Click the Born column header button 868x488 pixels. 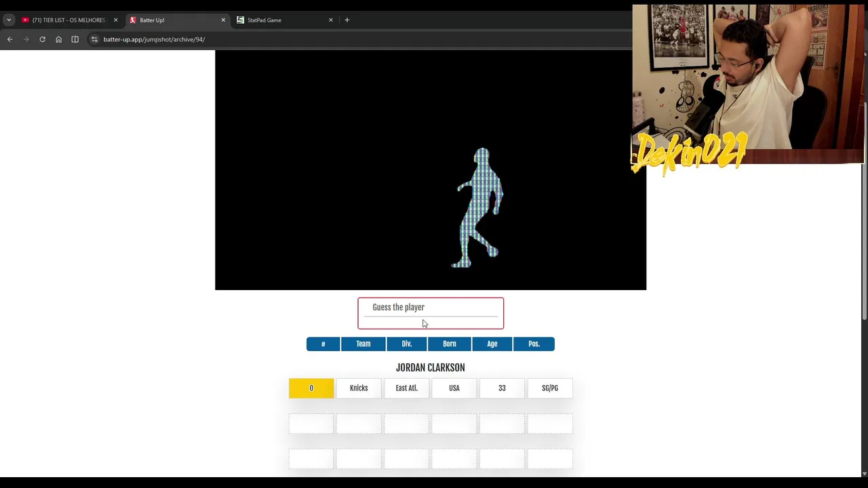[x=450, y=344]
